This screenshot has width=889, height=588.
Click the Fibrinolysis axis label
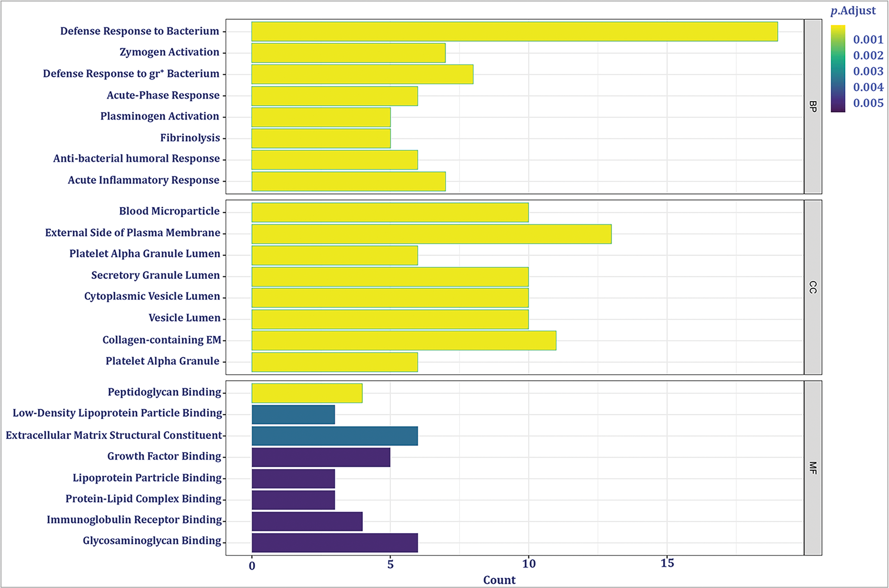190,138
